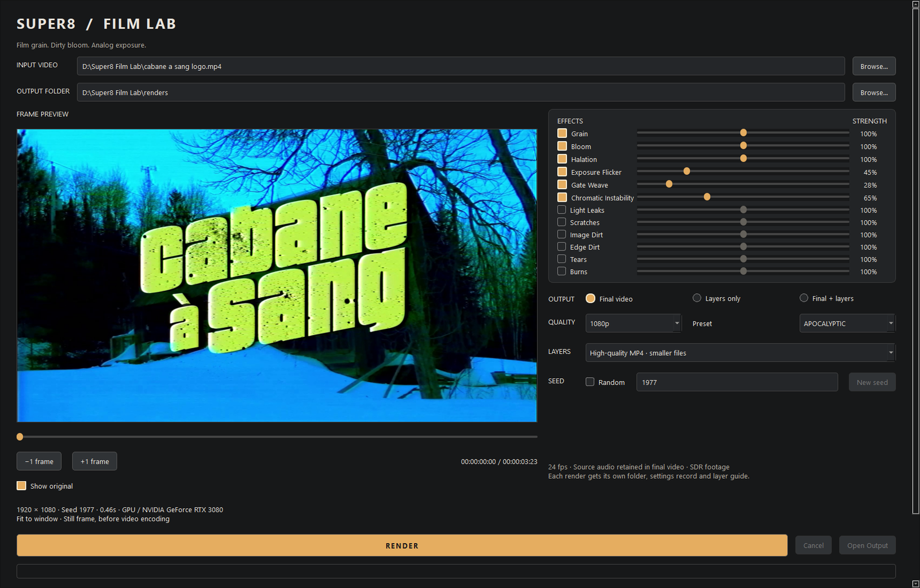Viewport: 920px width, 588px height.
Task: Open the Quality 1080p dropdown
Action: [633, 323]
